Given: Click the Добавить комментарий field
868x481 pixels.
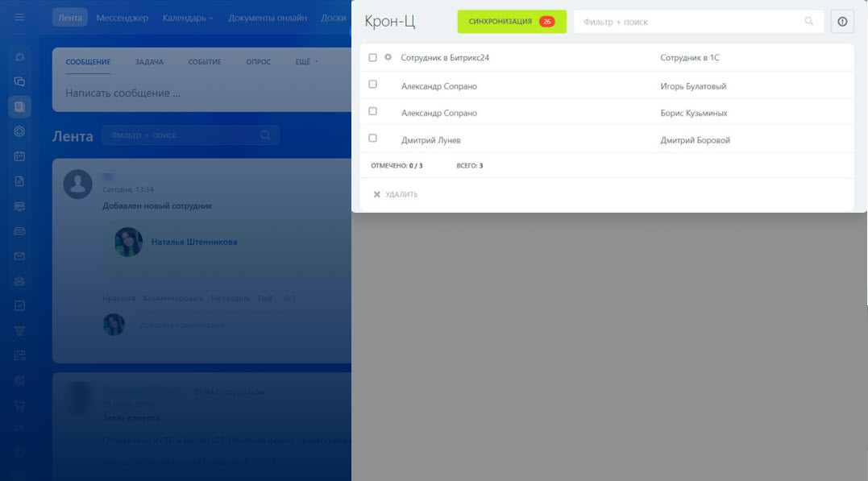Looking at the screenshot, I should tap(181, 325).
